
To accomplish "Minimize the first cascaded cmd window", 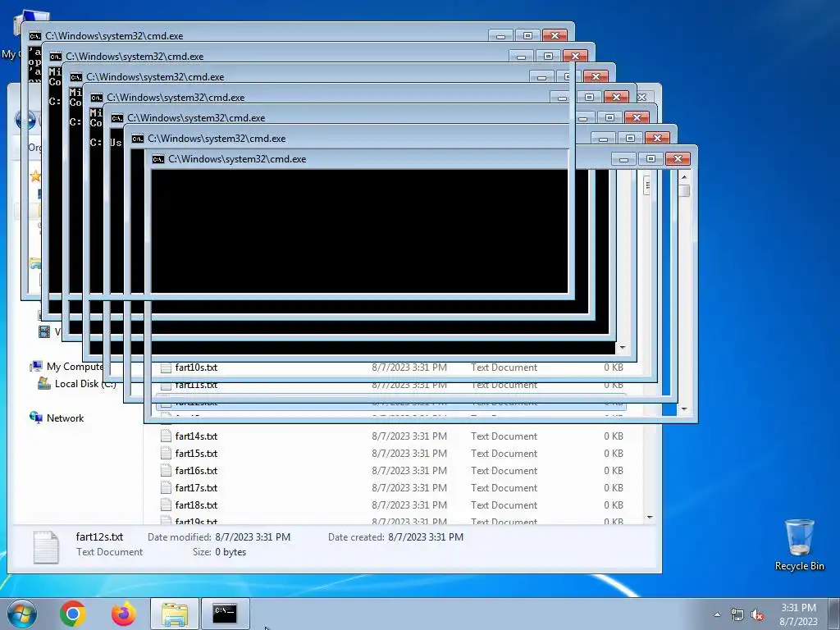I will click(x=500, y=35).
